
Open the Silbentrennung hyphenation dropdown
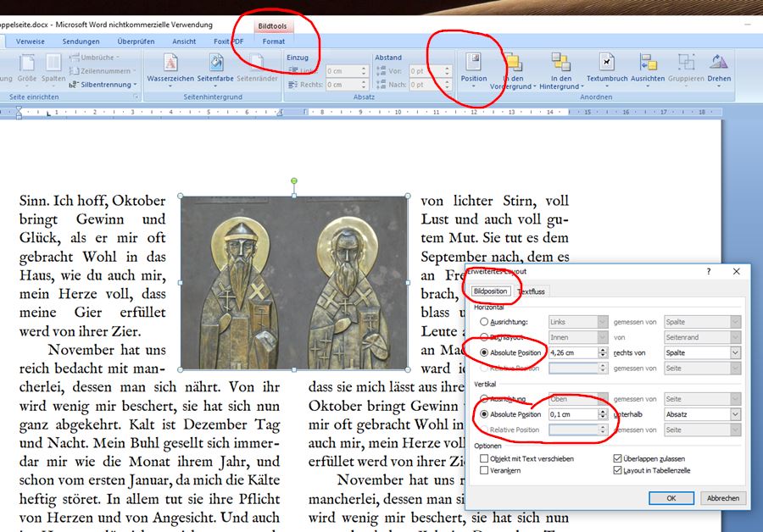[106, 85]
